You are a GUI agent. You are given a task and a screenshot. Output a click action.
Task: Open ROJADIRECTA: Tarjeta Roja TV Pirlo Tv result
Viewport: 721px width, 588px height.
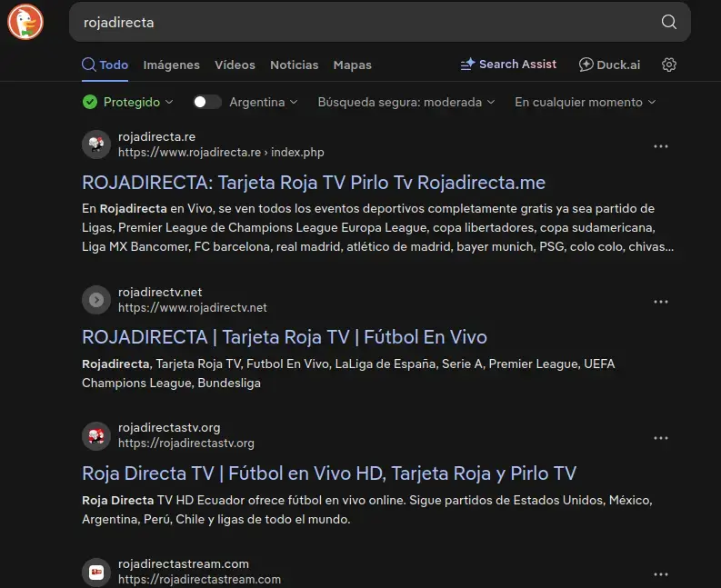pos(314,183)
